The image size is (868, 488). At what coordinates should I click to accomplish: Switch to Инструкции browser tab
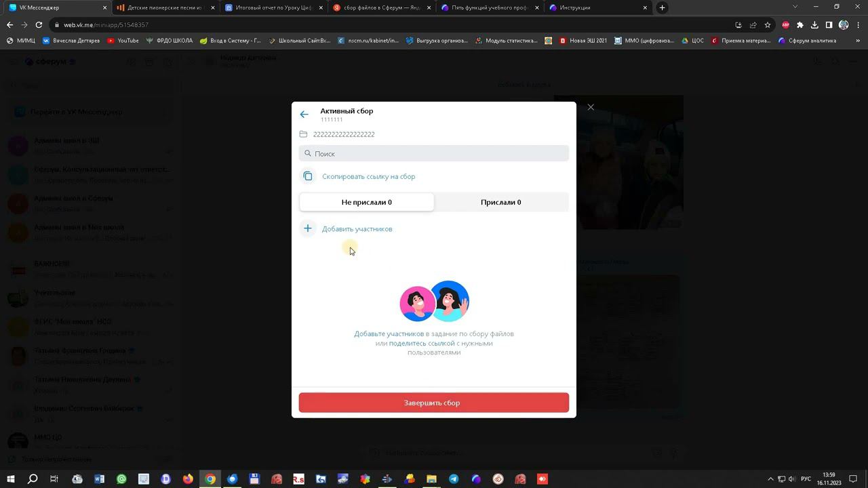click(x=599, y=7)
